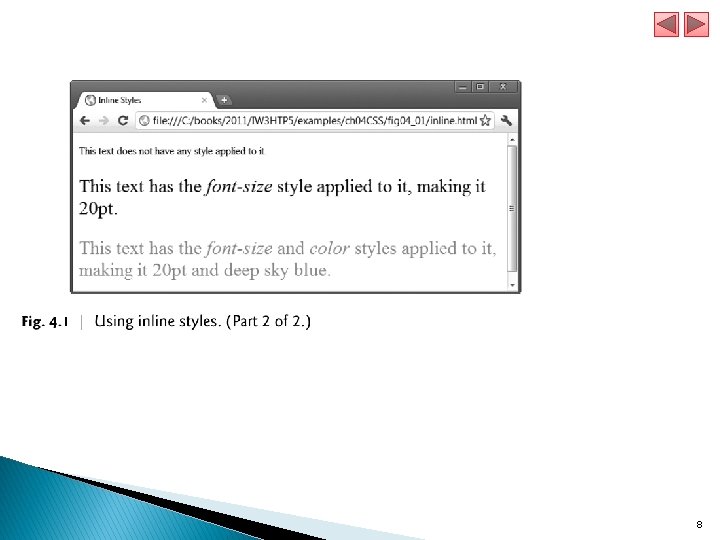Click the text '20pt.' in black paragraph
Viewport: 720px width, 540px height.
[98, 208]
